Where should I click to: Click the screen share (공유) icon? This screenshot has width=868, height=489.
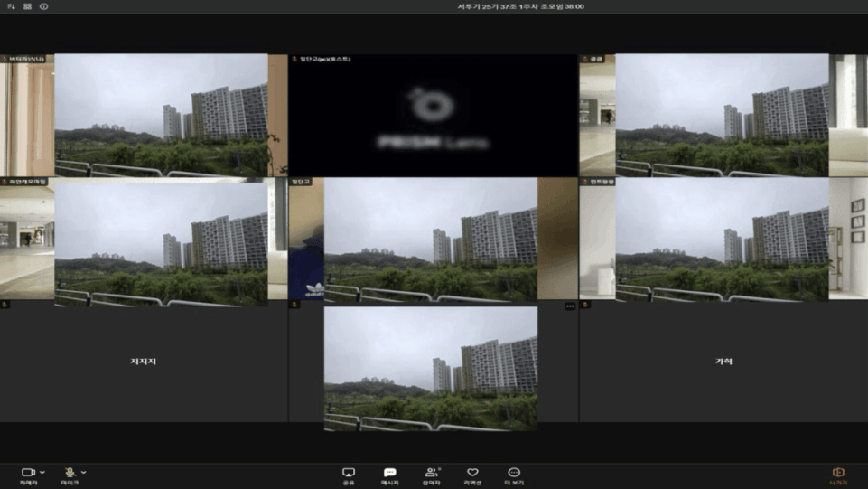[349, 475]
